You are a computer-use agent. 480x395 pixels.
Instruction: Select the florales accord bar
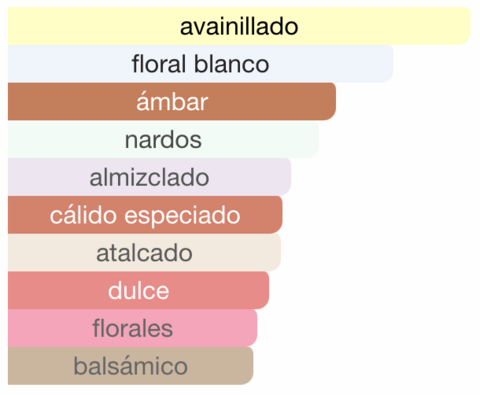click(132, 328)
